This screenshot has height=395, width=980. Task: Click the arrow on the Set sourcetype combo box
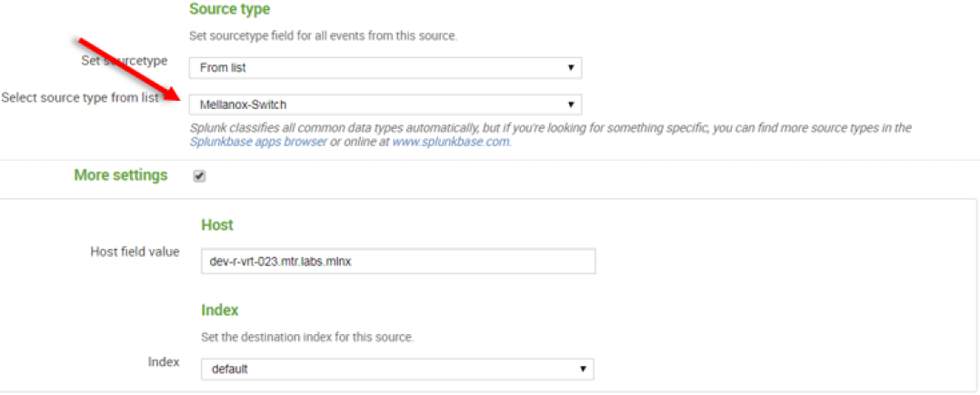click(x=570, y=68)
